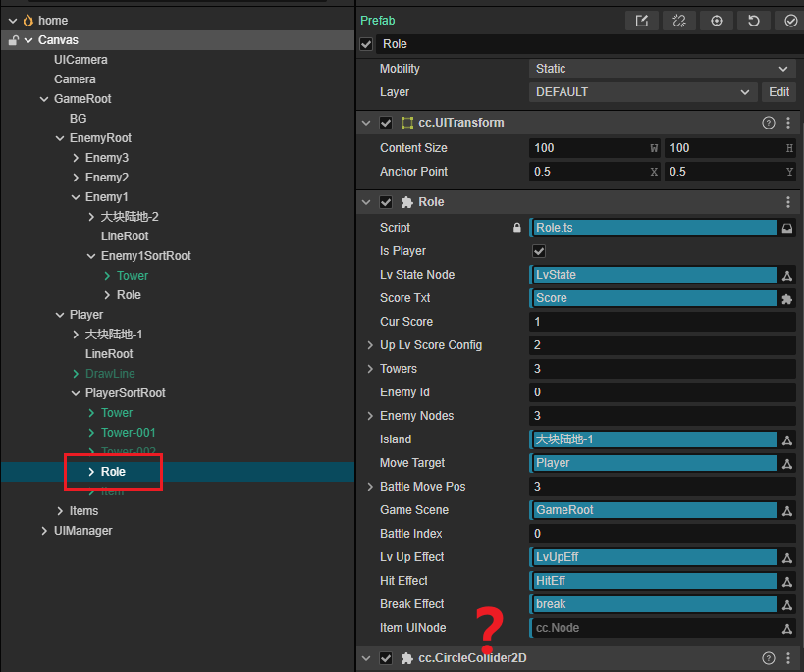
Task: Expand the UIManager tree node
Action: [44, 531]
